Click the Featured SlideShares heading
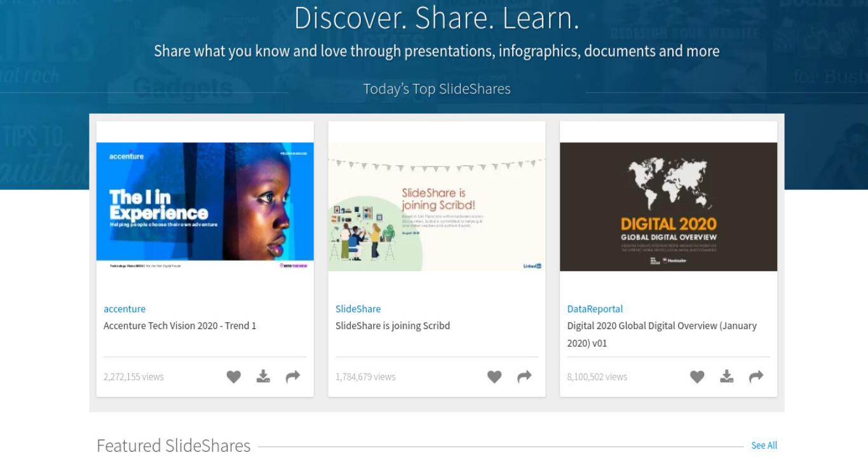The width and height of the screenshot is (868, 460). pos(173,446)
